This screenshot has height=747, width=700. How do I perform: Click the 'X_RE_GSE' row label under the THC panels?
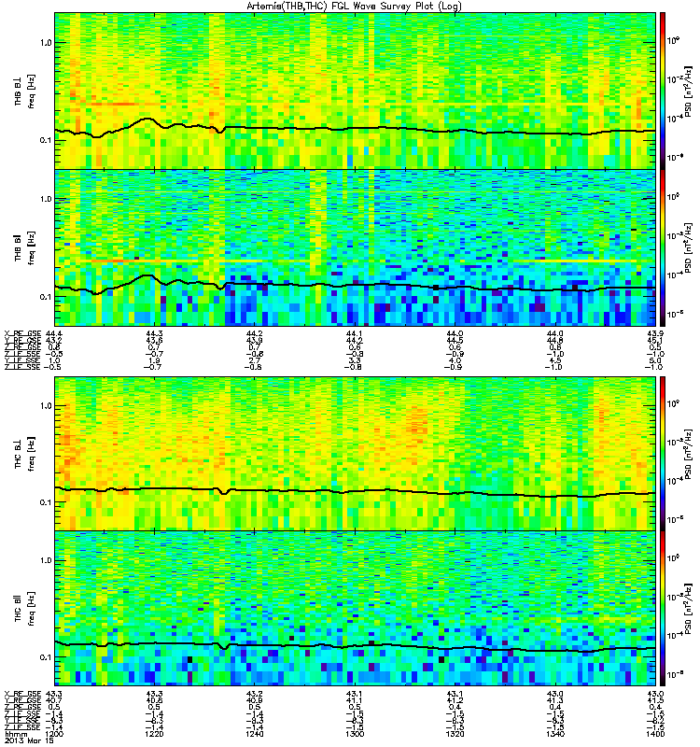[x=22, y=694]
